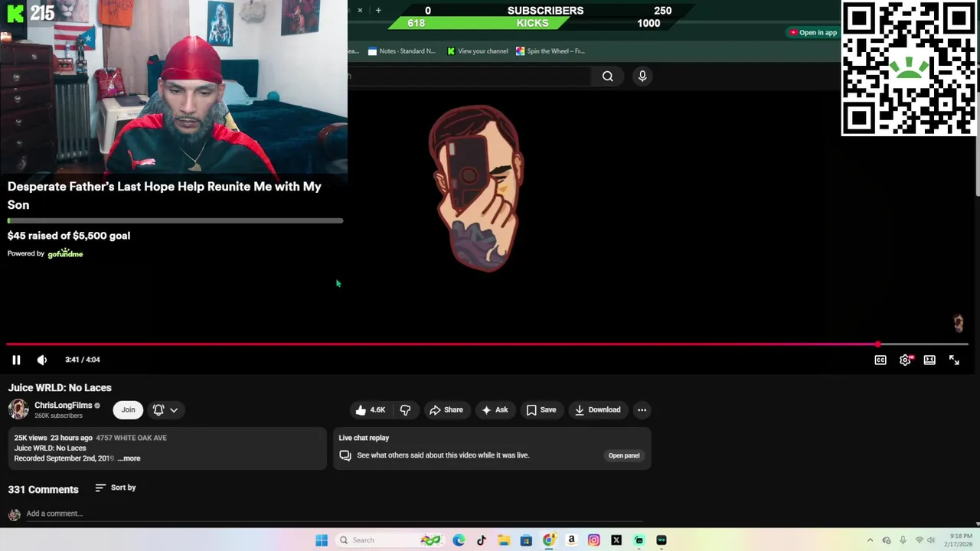
Task: Open the ChrisLongFilms channel name
Action: pos(63,406)
